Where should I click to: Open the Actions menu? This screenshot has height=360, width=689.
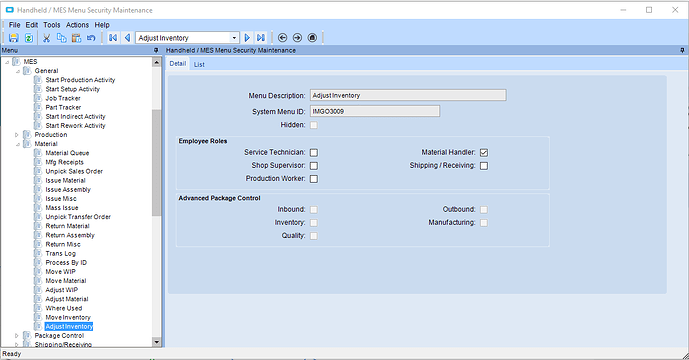(77, 25)
